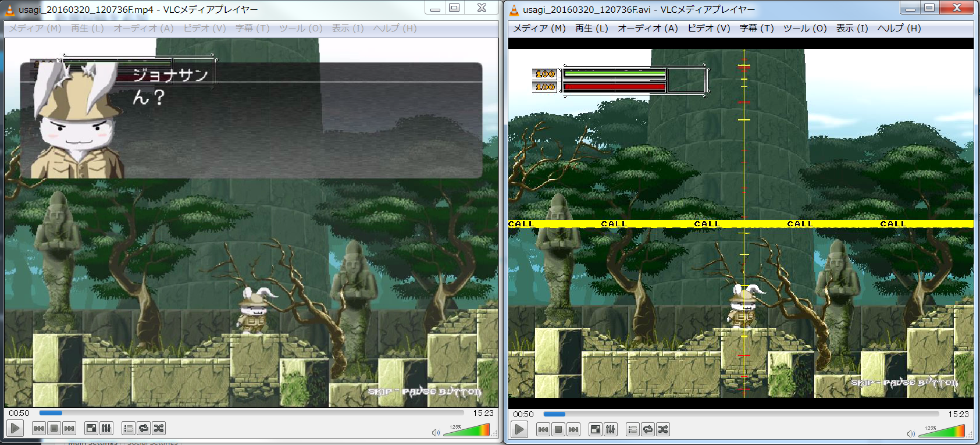The height and width of the screenshot is (445, 980).
Task: Stop playback in left mp4 player
Action: coord(54,429)
